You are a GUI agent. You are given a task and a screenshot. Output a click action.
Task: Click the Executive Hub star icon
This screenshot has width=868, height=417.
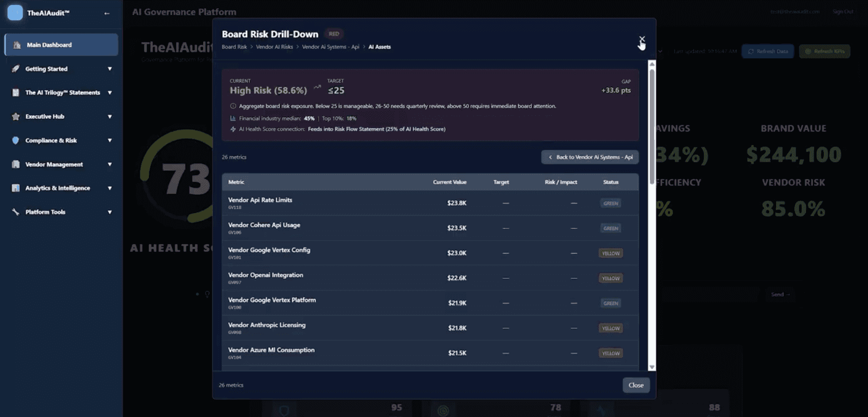(x=16, y=116)
